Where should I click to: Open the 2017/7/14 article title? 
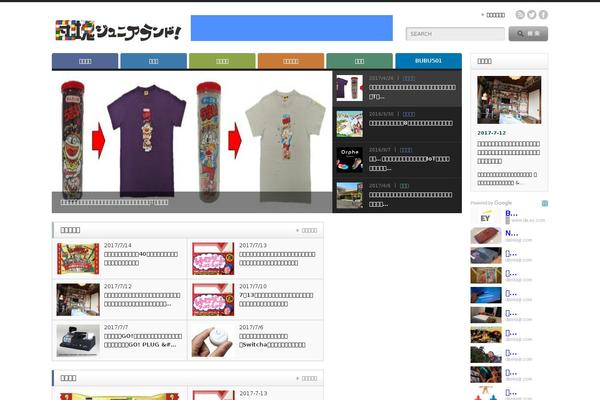pyautogui.click(x=141, y=258)
